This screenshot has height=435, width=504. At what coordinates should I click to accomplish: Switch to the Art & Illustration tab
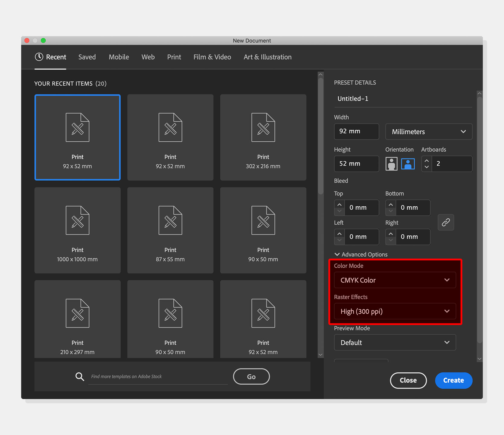click(x=267, y=57)
